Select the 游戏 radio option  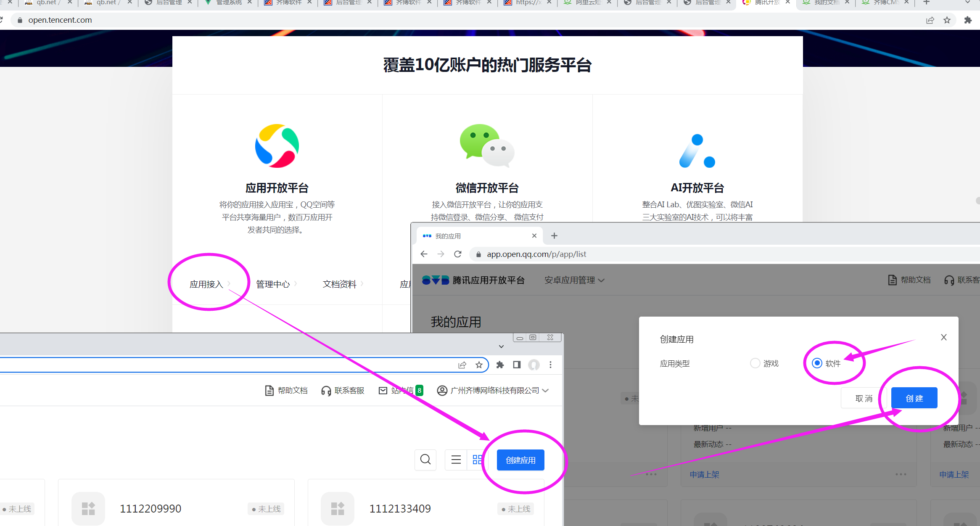click(755, 363)
